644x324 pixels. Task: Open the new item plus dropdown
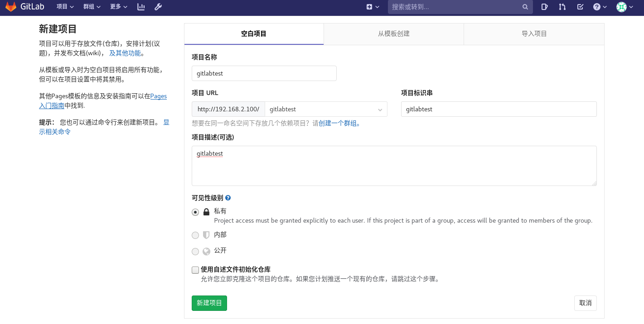[373, 7]
